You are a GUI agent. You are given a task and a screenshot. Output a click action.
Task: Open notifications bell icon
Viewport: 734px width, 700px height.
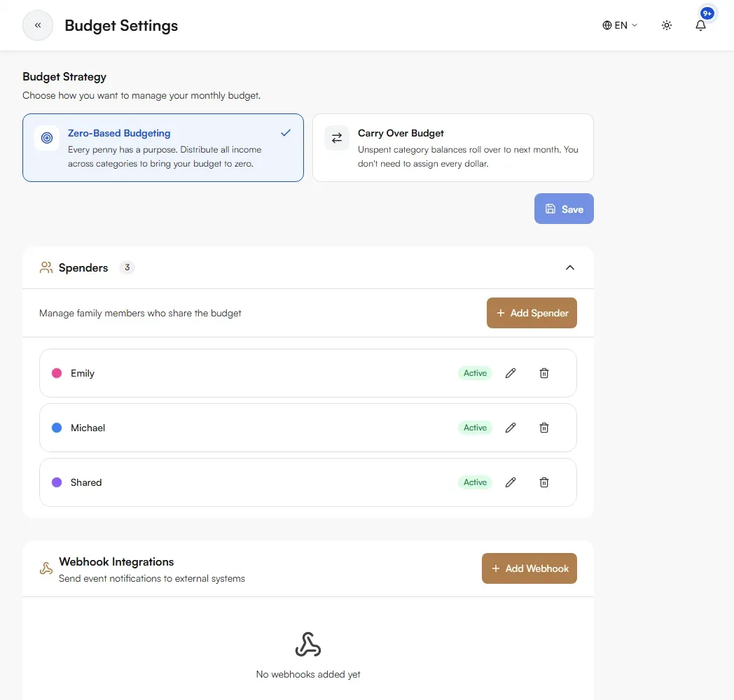click(x=700, y=26)
